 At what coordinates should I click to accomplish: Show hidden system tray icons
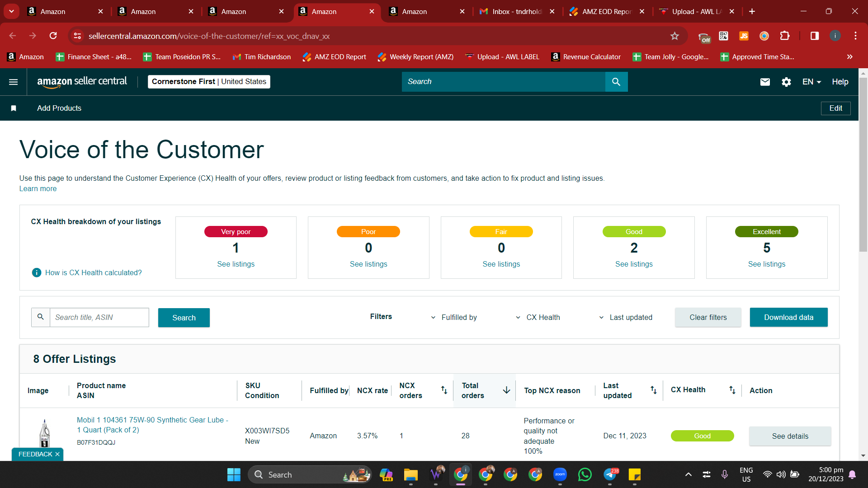(x=688, y=474)
